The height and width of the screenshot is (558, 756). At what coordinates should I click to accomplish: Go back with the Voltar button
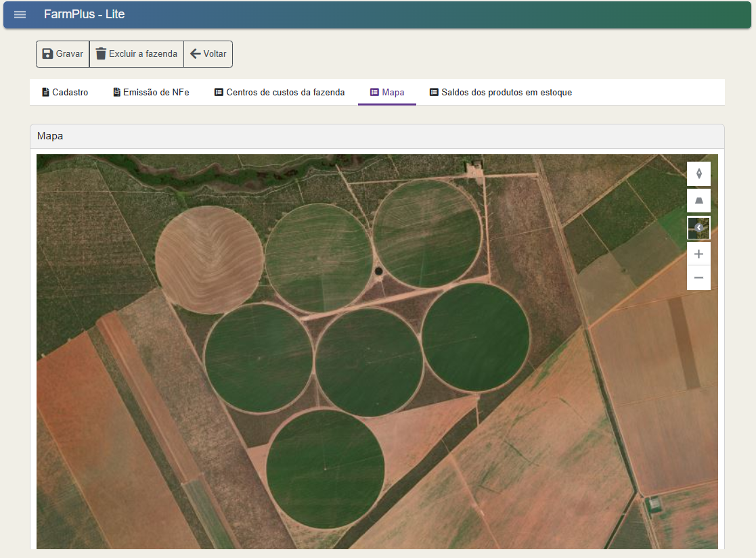pos(208,54)
